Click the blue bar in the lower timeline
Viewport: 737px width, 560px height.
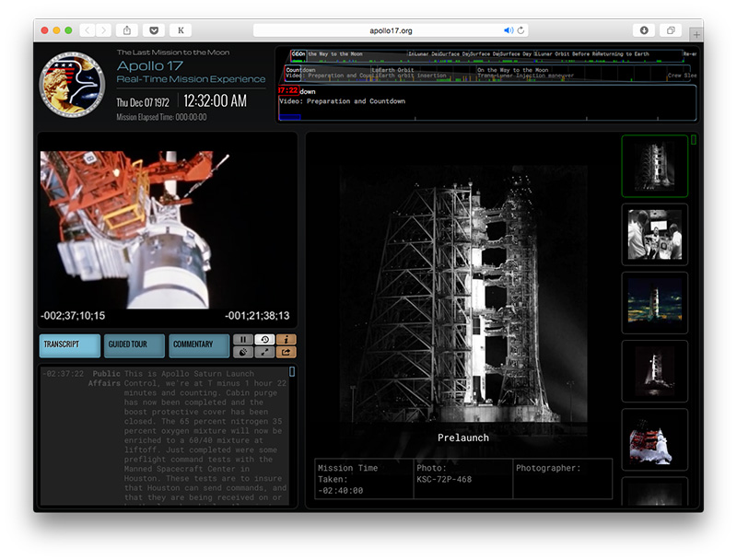(290, 117)
